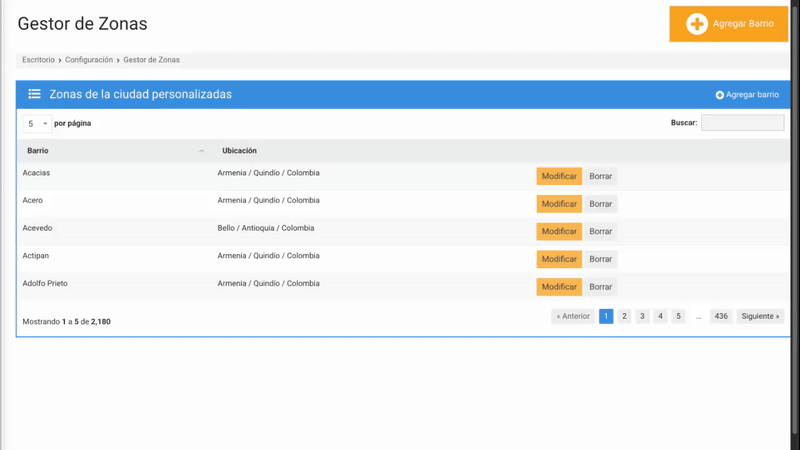Click the Actipan barrio name
The width and height of the screenshot is (800, 450).
point(36,256)
